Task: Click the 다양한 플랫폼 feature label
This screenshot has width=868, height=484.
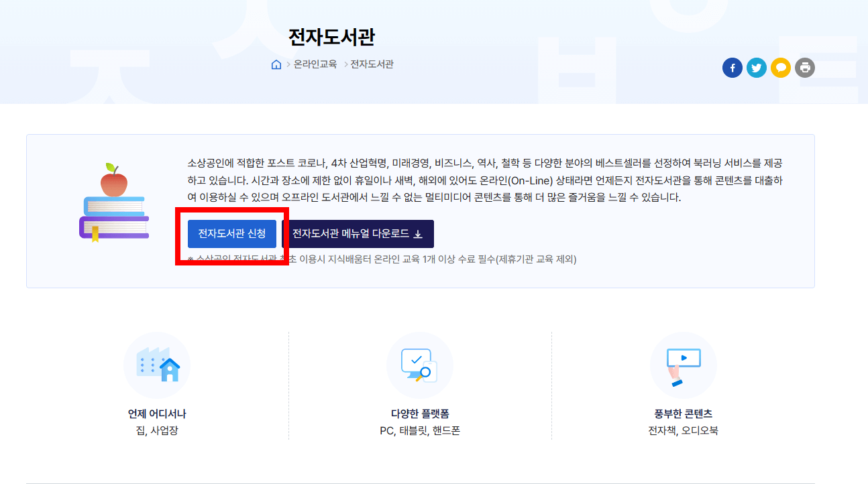Action: tap(420, 414)
